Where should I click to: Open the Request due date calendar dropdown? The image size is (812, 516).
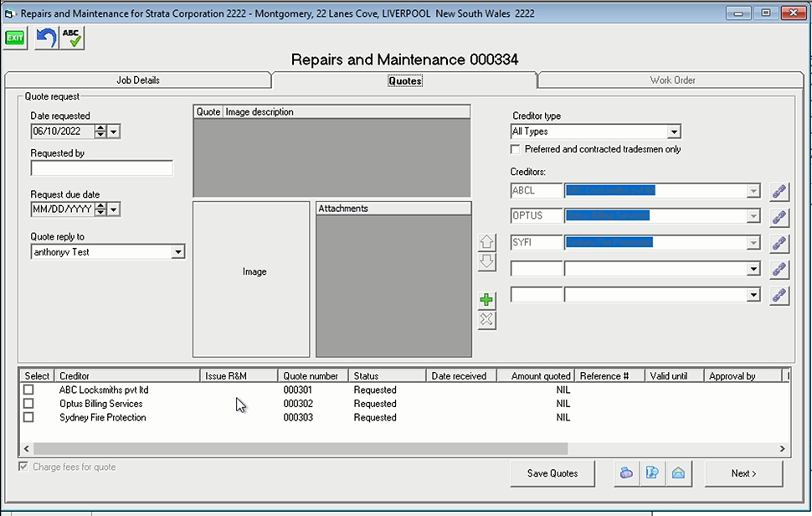tap(114, 209)
